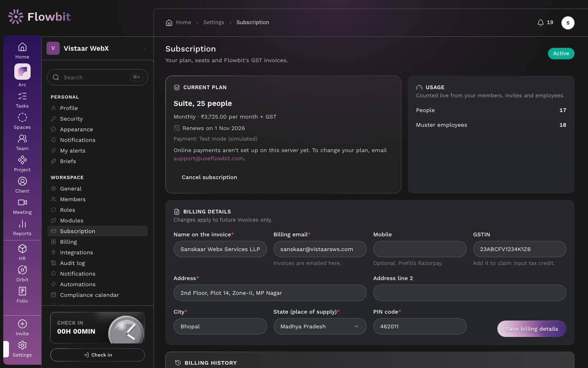The image size is (588, 368).
Task: Click Settings in the breadcrumb
Action: pos(214,22)
